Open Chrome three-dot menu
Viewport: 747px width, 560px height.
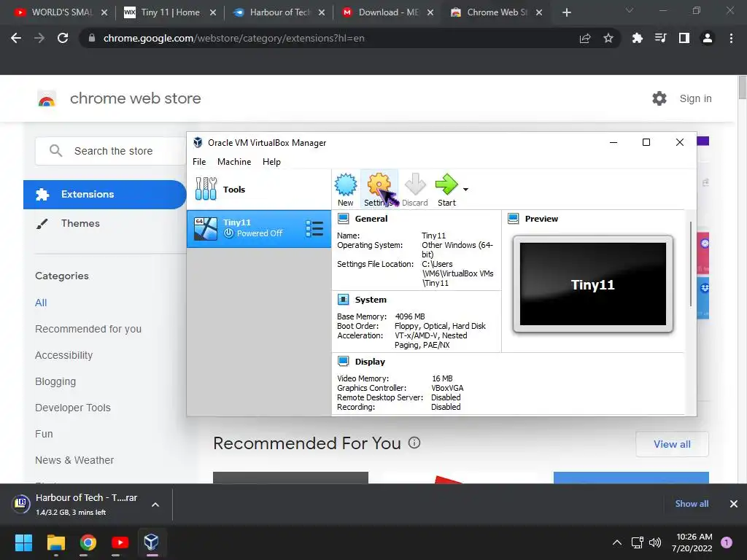pyautogui.click(x=731, y=38)
